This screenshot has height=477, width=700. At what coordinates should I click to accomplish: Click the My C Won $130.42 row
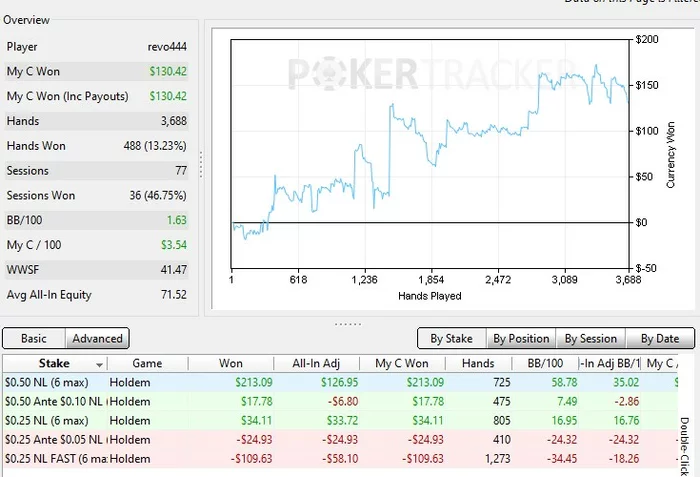click(96, 71)
